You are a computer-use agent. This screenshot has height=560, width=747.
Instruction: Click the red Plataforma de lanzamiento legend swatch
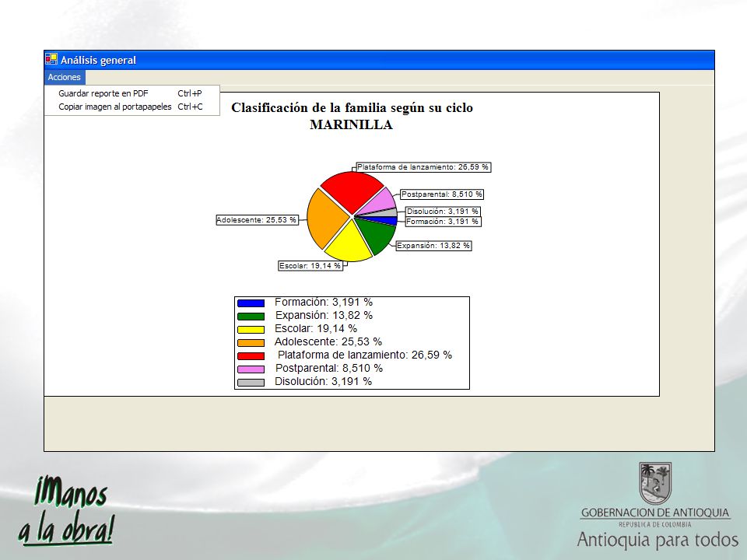click(x=251, y=356)
